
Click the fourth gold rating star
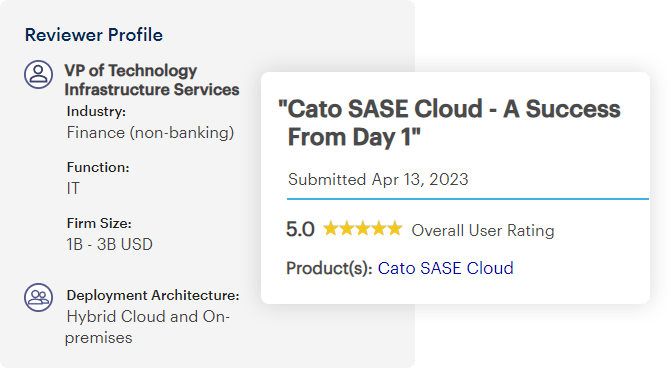click(378, 229)
